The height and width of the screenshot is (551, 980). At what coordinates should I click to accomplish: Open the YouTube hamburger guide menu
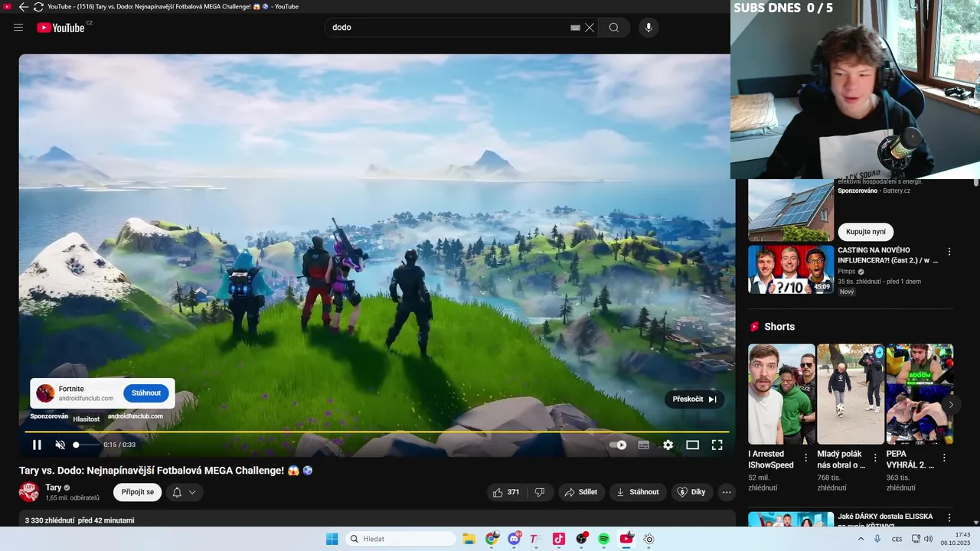18,28
